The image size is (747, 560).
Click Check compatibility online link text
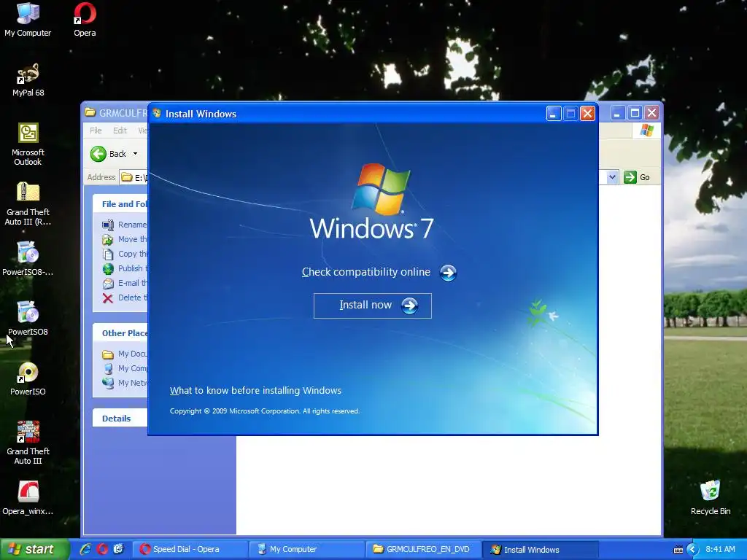366,272
